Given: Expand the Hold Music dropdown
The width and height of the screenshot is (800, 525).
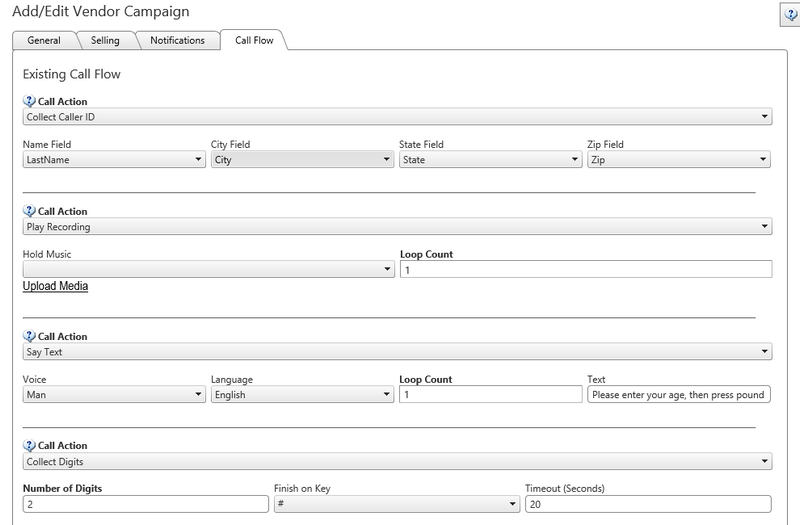Looking at the screenshot, I should [208, 269].
